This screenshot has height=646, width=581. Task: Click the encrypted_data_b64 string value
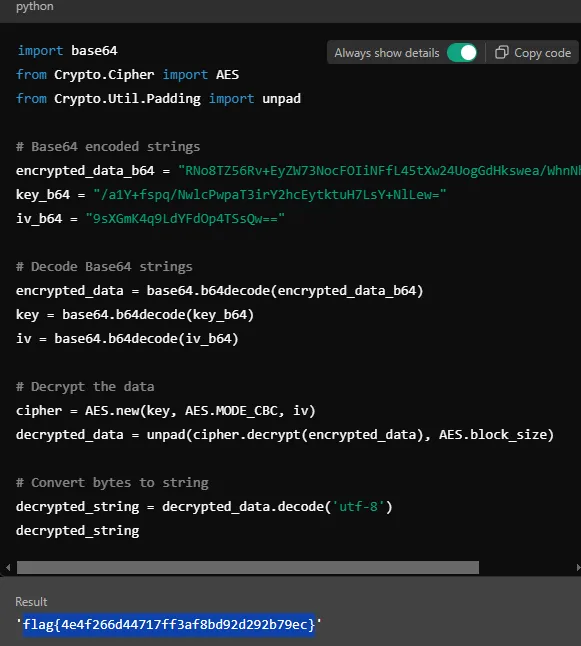pos(379,171)
